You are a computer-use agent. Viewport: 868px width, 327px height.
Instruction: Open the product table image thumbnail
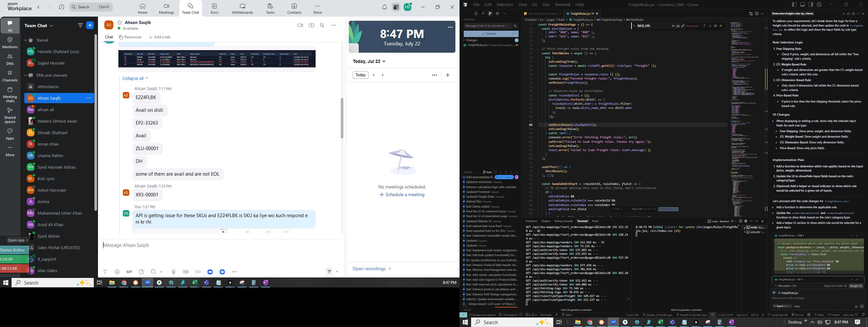pos(217,59)
